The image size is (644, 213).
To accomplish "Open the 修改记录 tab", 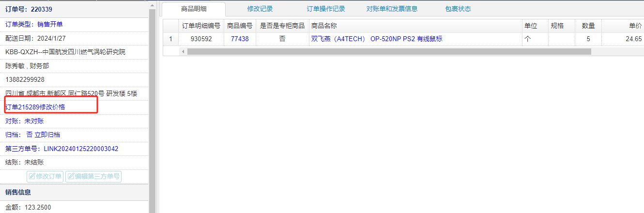I will (x=260, y=9).
